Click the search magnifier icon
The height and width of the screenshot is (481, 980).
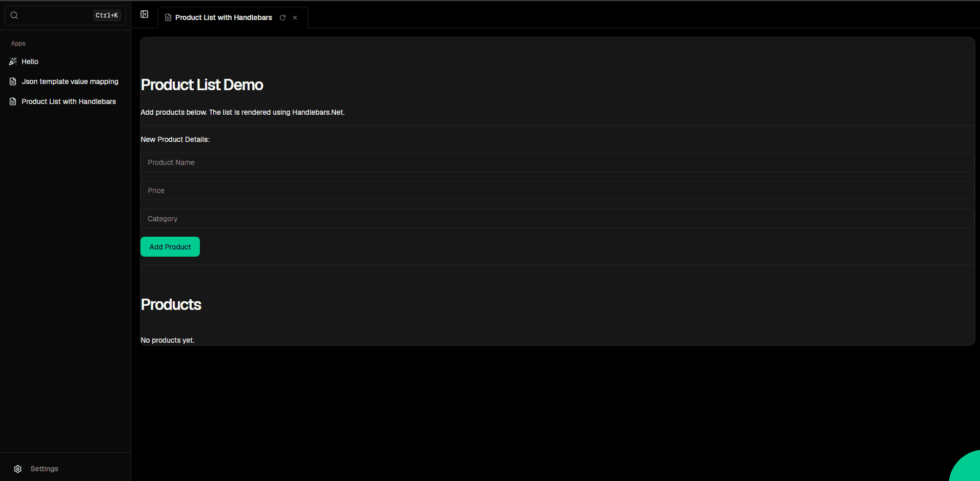[14, 15]
